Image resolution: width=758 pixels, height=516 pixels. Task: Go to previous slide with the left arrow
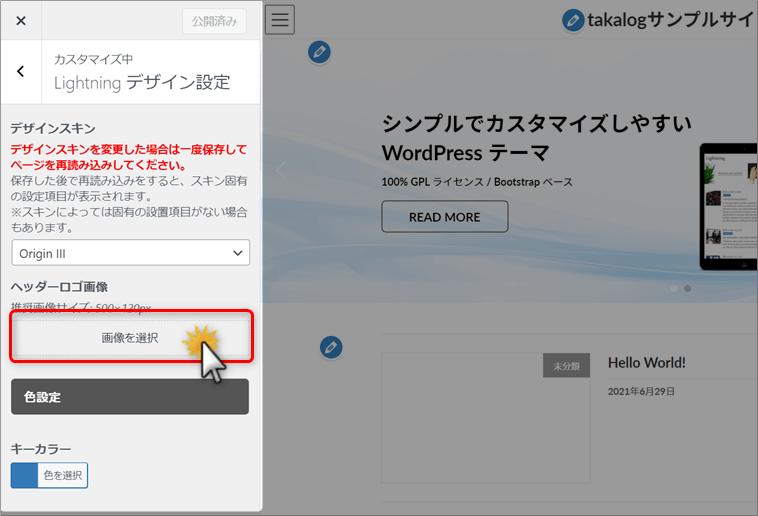[281, 170]
